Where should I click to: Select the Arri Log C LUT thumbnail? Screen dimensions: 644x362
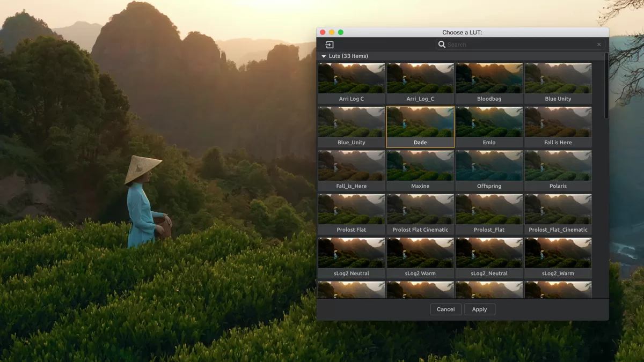click(x=352, y=84)
